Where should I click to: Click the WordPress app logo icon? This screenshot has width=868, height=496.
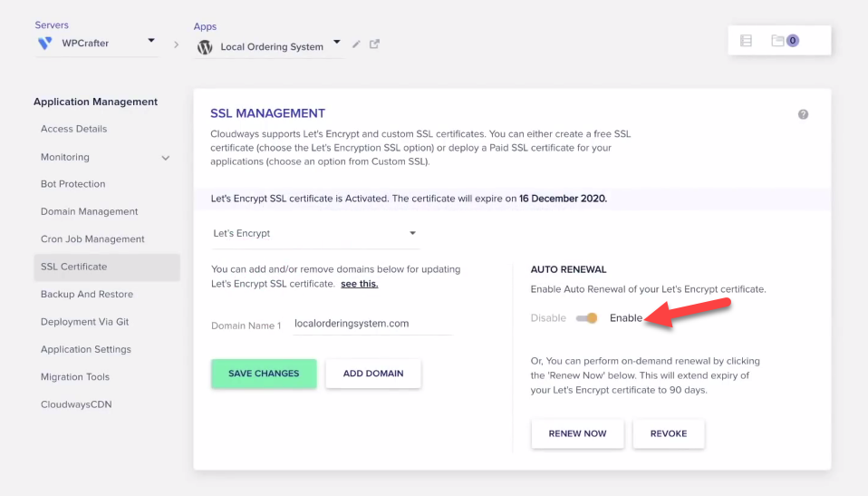[x=205, y=47]
